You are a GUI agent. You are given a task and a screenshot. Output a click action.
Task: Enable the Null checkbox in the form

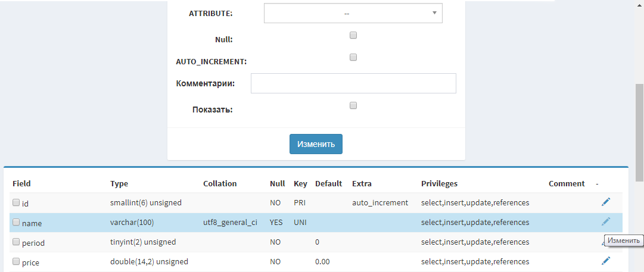tap(353, 36)
